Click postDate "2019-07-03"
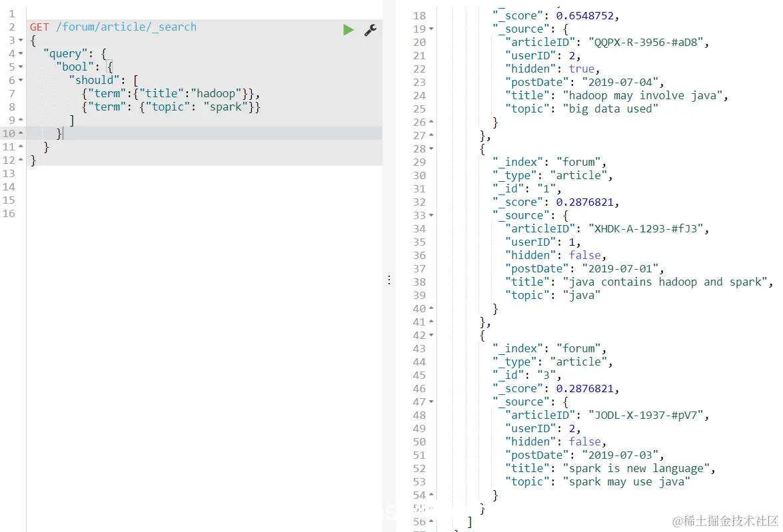 point(620,455)
